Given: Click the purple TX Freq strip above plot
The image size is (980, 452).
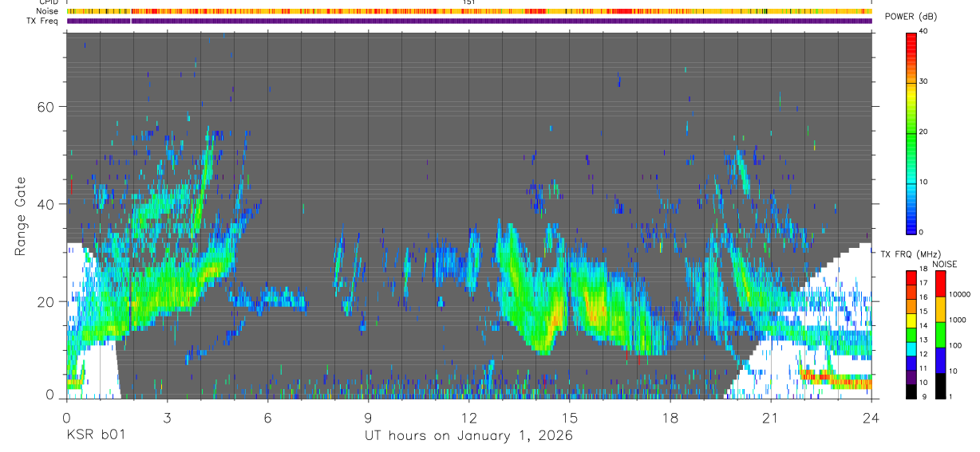Looking at the screenshot, I should pyautogui.click(x=469, y=21).
